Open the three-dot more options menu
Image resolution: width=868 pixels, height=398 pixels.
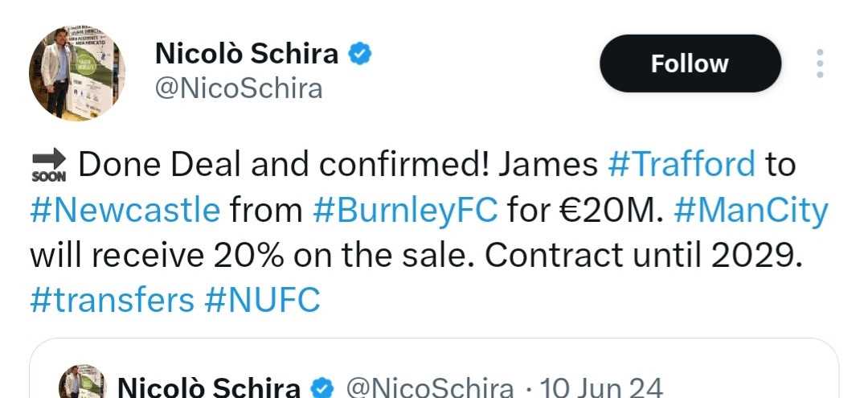820,64
